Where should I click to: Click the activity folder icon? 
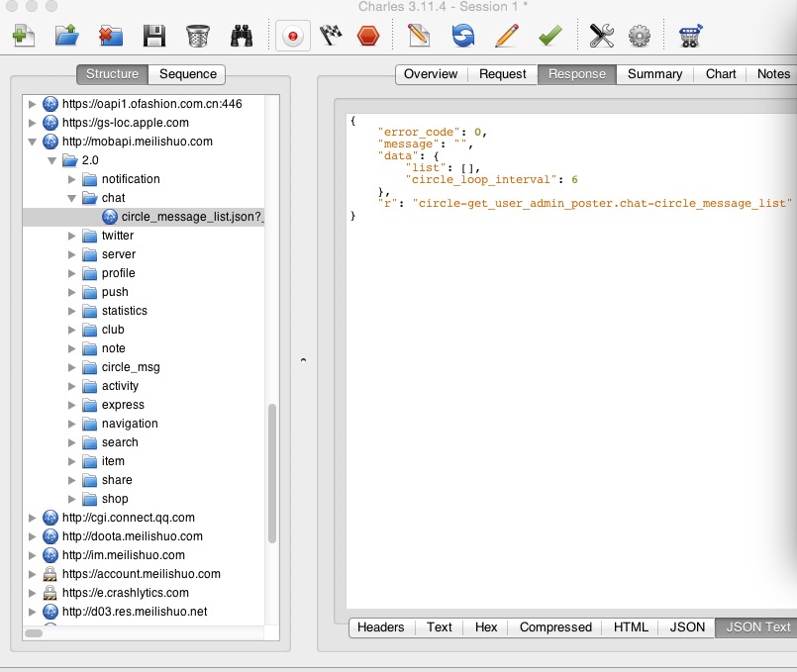[x=89, y=386]
